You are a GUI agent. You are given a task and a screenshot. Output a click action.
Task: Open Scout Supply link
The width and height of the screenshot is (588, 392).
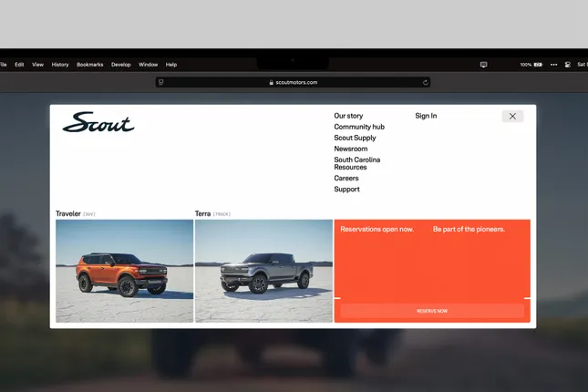pos(355,138)
